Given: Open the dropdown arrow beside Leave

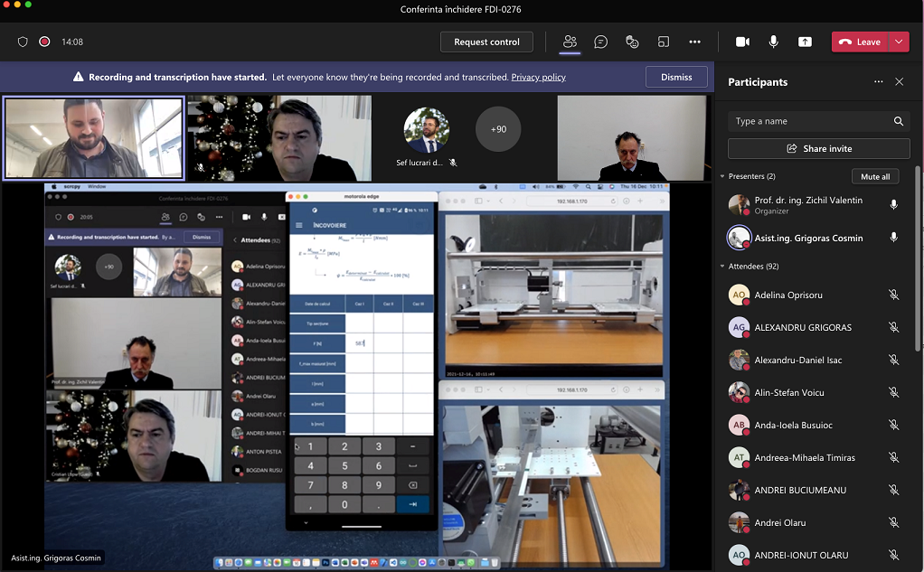Looking at the screenshot, I should (x=899, y=42).
